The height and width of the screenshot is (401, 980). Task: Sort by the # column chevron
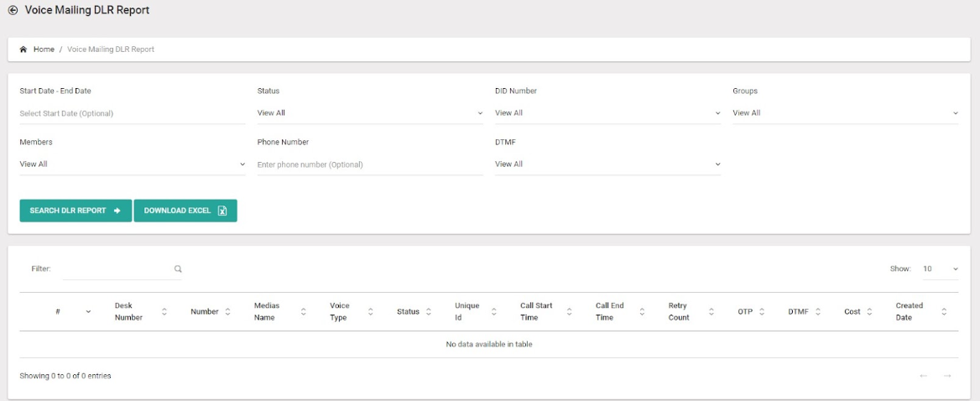pos(88,312)
